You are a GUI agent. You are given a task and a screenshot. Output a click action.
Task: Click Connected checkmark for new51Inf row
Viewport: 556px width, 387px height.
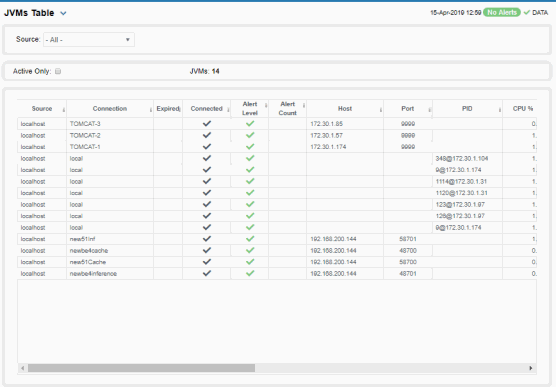207,239
